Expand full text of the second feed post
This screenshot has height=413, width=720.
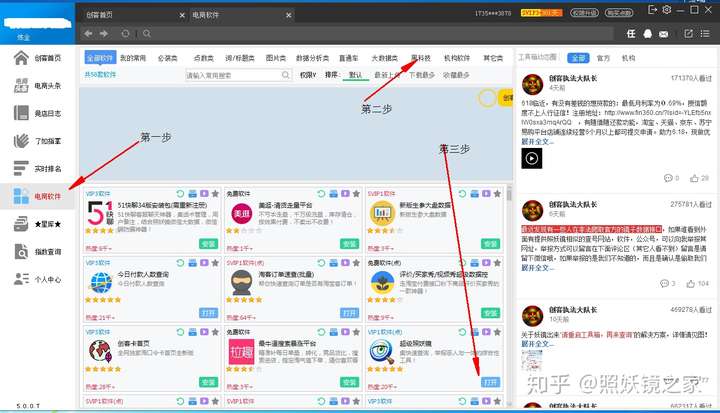tap(537, 268)
